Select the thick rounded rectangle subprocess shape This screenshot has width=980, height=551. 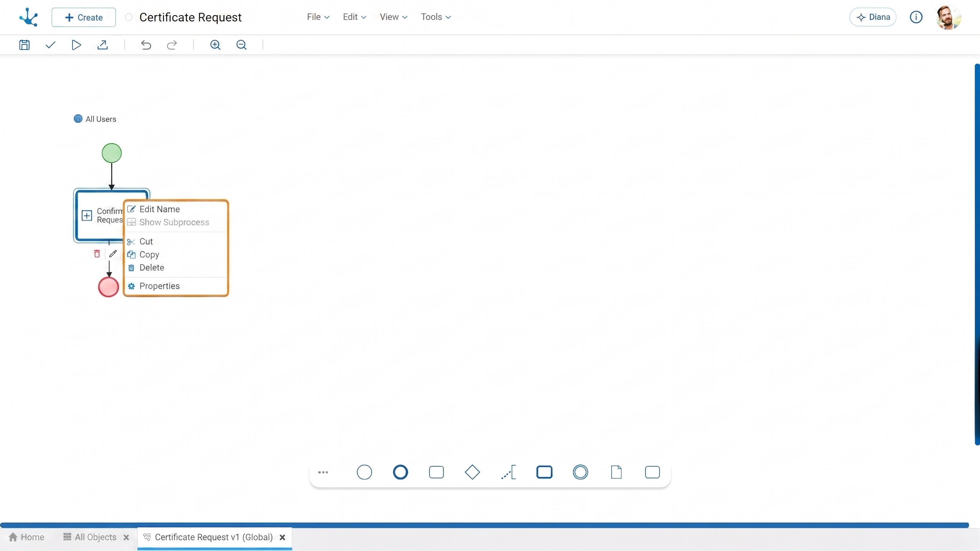click(545, 472)
